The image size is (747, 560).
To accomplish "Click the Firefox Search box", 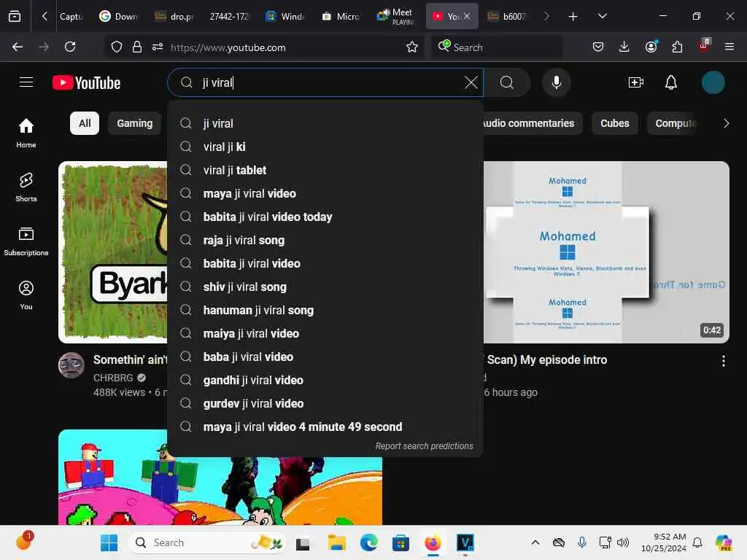I will tap(496, 47).
